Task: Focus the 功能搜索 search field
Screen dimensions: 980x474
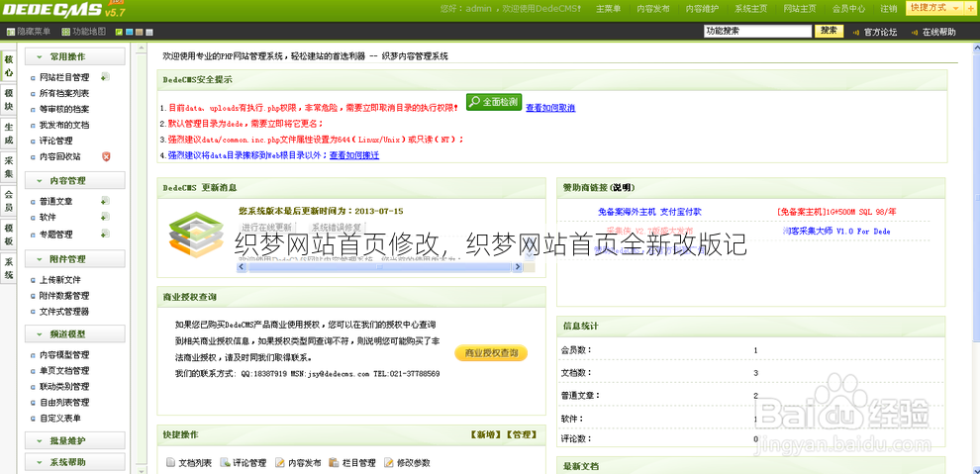Action: point(757,31)
